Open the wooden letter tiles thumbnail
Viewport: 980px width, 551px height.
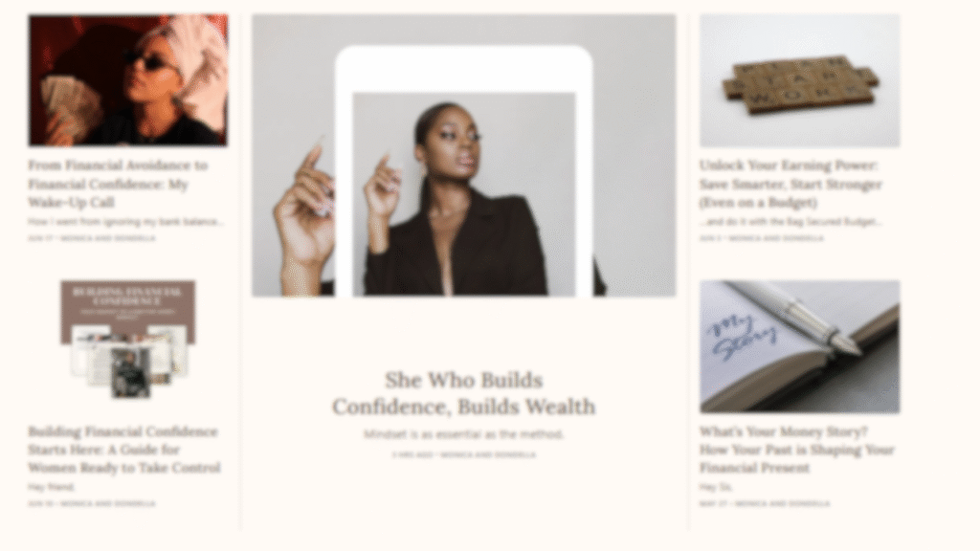click(800, 80)
